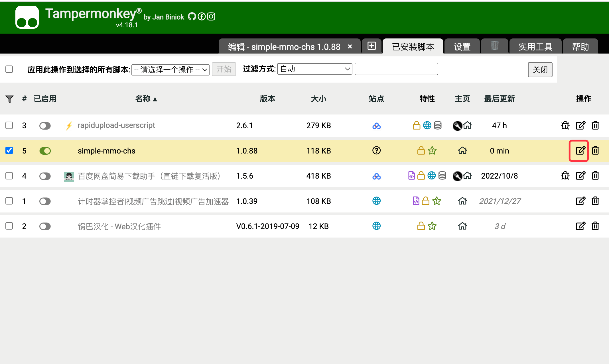Open the simple-mmo-chs script name link
Screen dimensions: 609x364
[x=106, y=151]
